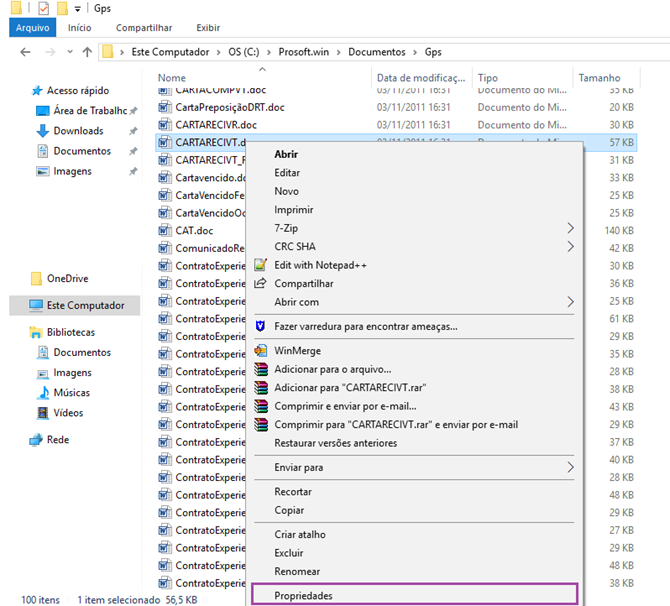This screenshot has height=606, width=670.
Task: Click the share icon beside Compartilhar
Action: coord(260,283)
